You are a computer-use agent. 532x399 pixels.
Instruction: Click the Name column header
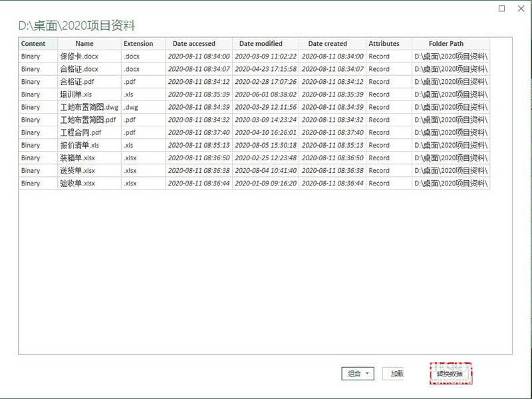pos(84,44)
